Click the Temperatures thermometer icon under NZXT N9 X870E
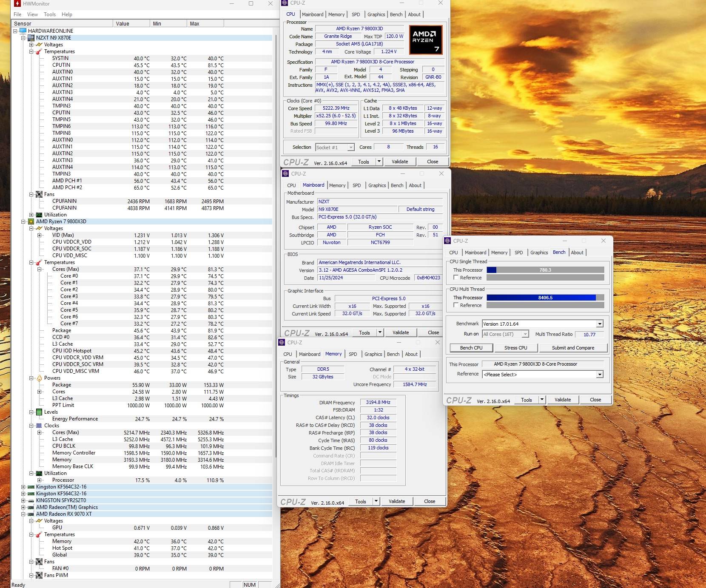706x588 pixels. tap(39, 51)
